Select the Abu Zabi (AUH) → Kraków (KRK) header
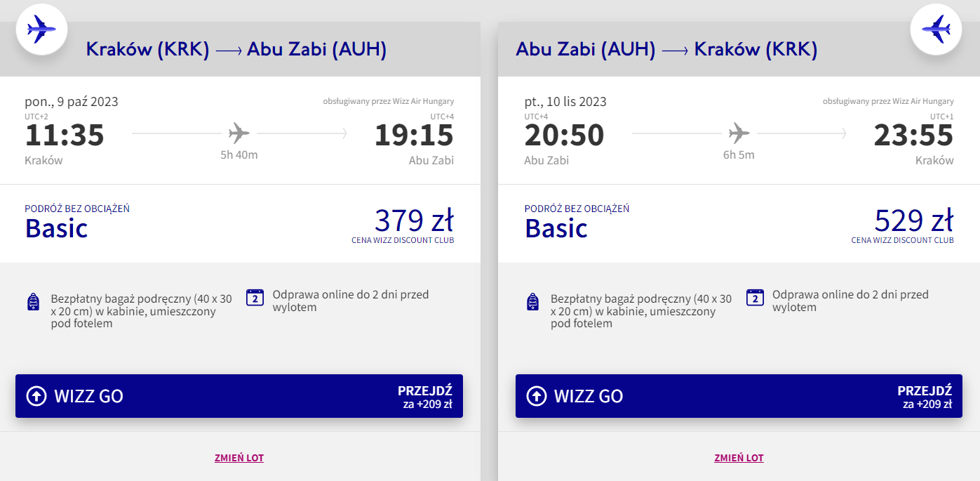Viewport: 980px width, 481px height. pos(666,50)
